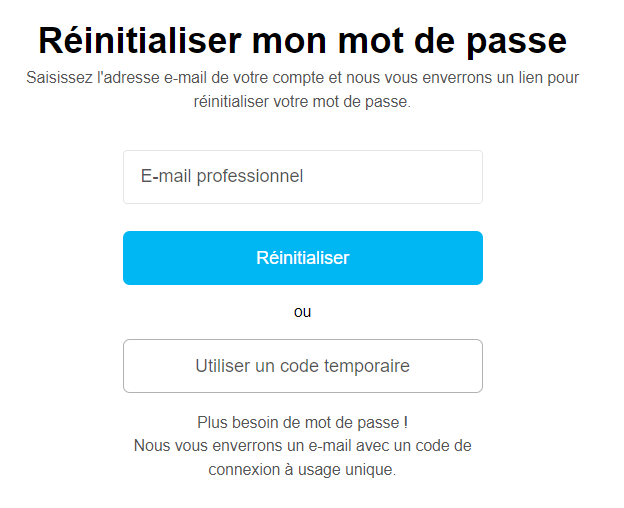Click the 'Plus besoin de mot de passe !' text
624x508 pixels.
302,422
